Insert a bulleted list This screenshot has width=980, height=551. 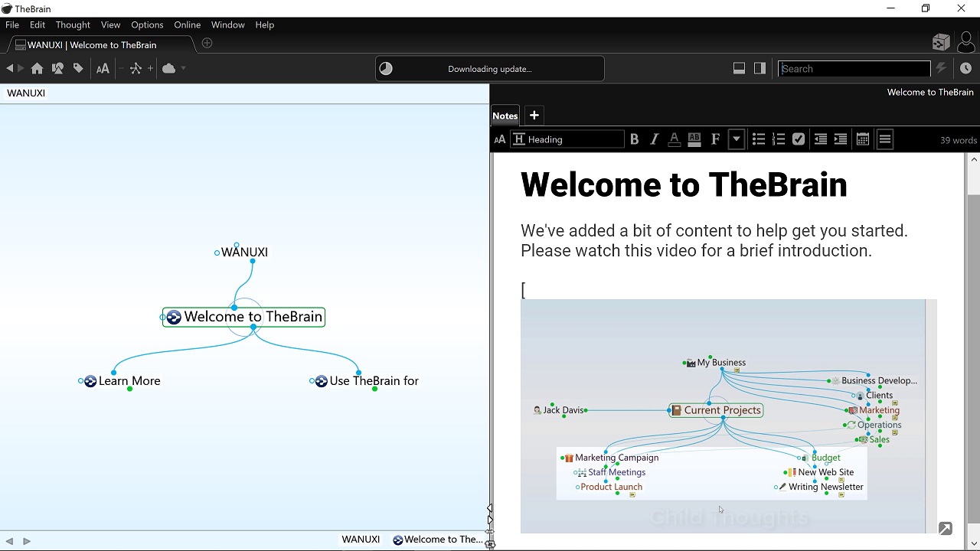(758, 139)
